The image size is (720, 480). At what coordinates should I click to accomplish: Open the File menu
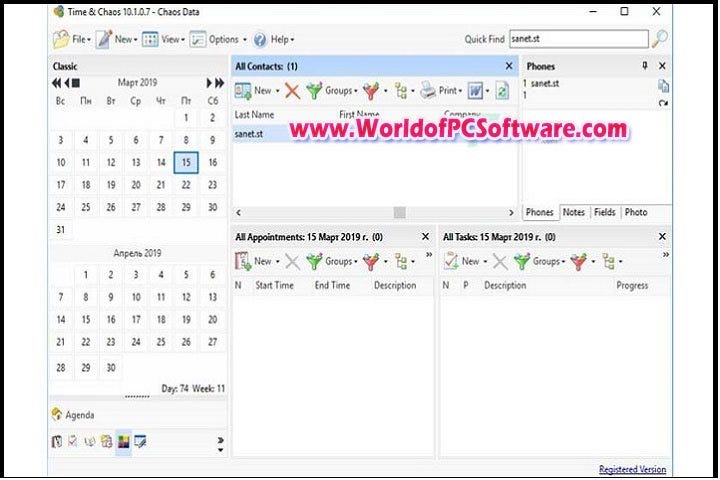pyautogui.click(x=72, y=40)
